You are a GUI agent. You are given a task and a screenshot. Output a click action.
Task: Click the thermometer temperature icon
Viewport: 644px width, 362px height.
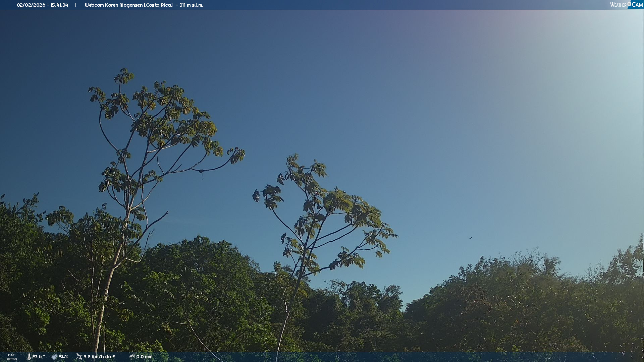coord(29,357)
